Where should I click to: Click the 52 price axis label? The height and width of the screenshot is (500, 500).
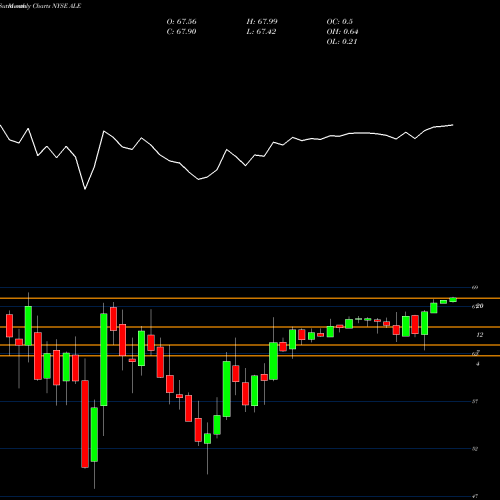coord(475,449)
